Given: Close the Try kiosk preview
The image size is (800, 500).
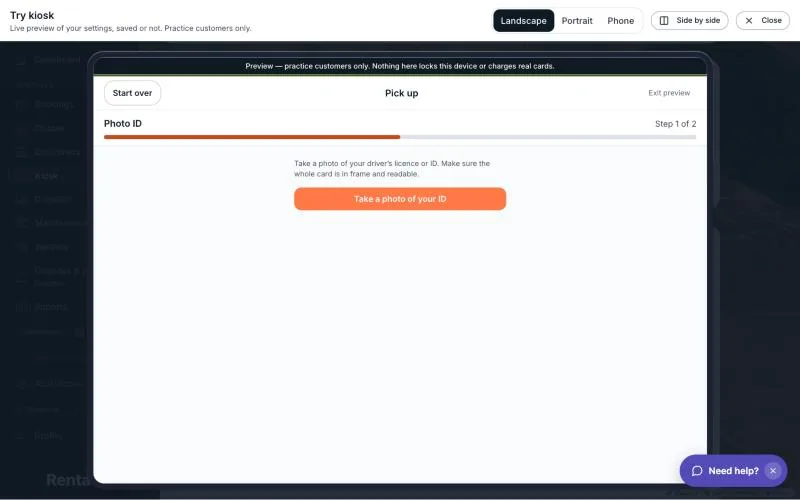Looking at the screenshot, I should [763, 20].
